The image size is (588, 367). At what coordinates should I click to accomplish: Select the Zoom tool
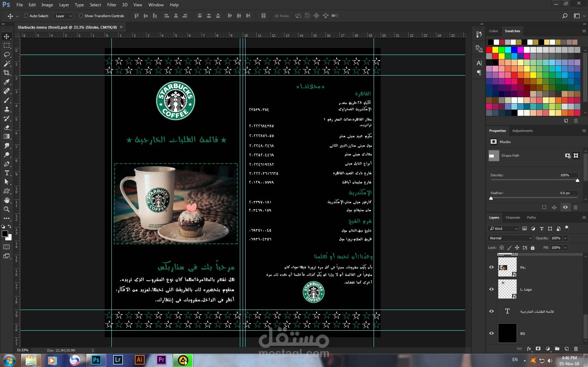point(7,209)
